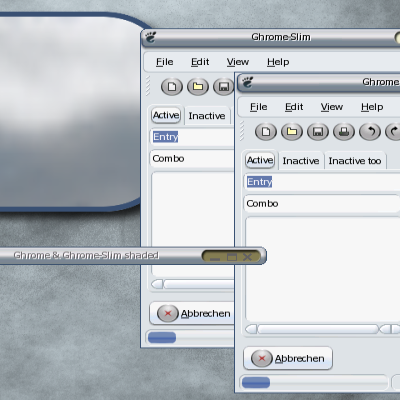
Task: Select Active tab in back Ghrome-Slim window
Action: (166, 115)
